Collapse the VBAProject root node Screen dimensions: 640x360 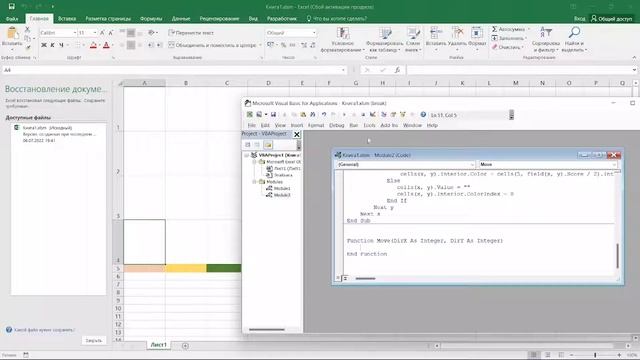[247, 155]
